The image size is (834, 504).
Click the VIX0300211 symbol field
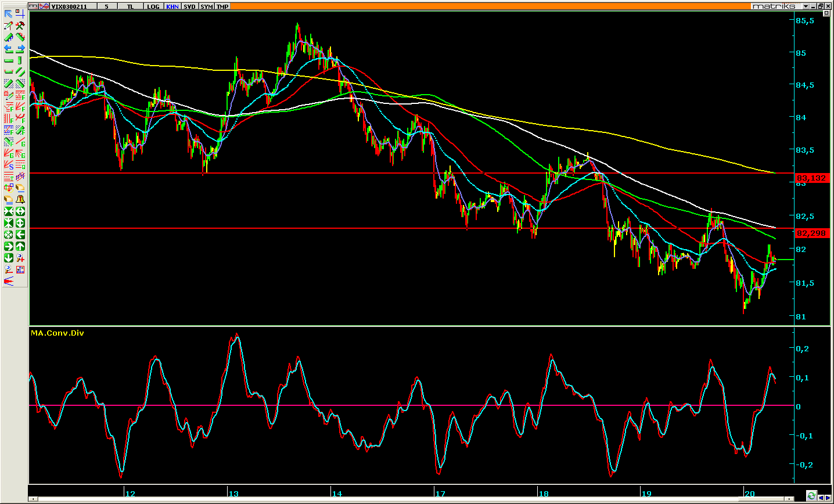pos(69,6)
